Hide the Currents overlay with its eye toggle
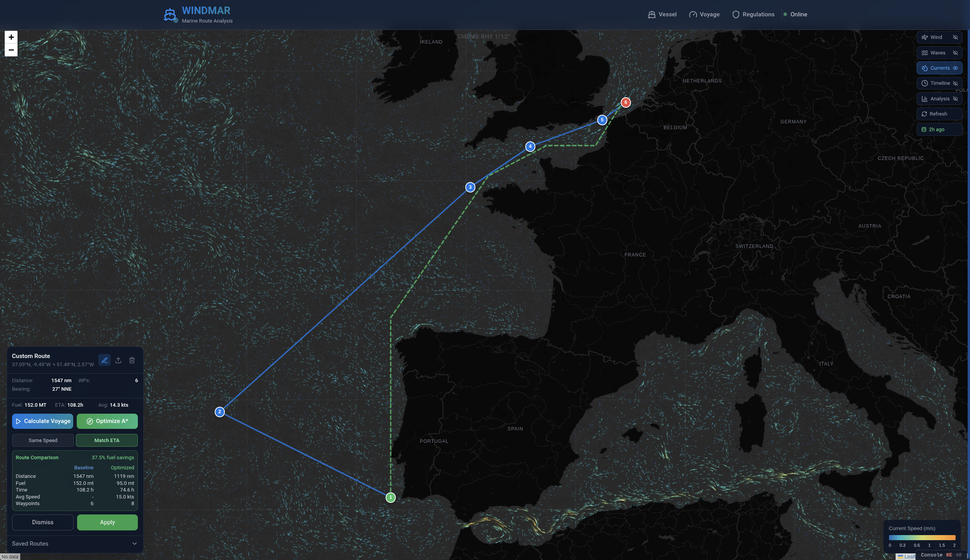Viewport: 970px width, 560px height. tap(956, 68)
